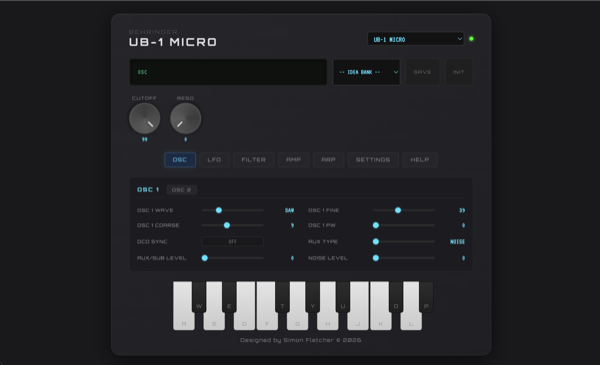This screenshot has width=600, height=365.
Task: Play the black piano key E
Action: pyautogui.click(x=229, y=297)
